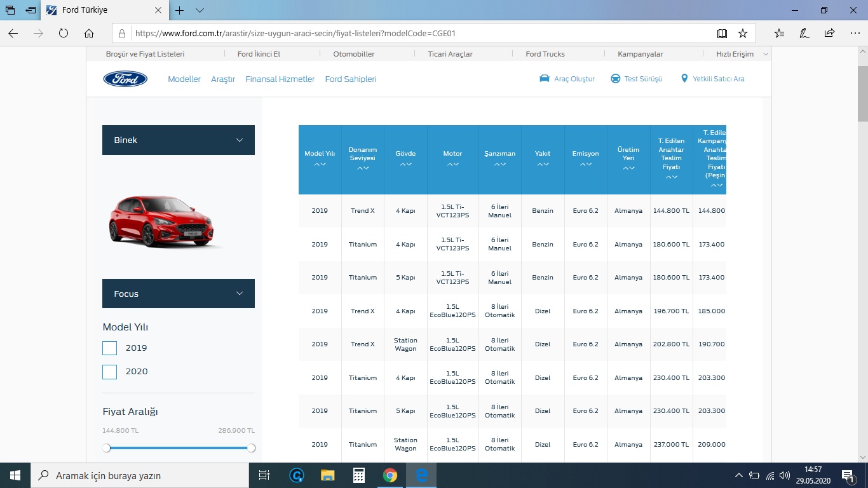Image resolution: width=868 pixels, height=488 pixels.
Task: Sort table by Model Yılı arrows
Action: [x=320, y=164]
